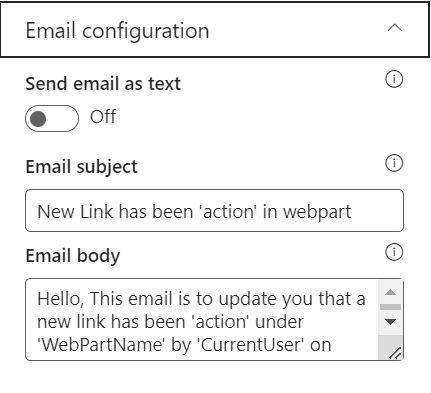Place cursor on 'Hello' in email body
431x393 pixels.
point(60,299)
